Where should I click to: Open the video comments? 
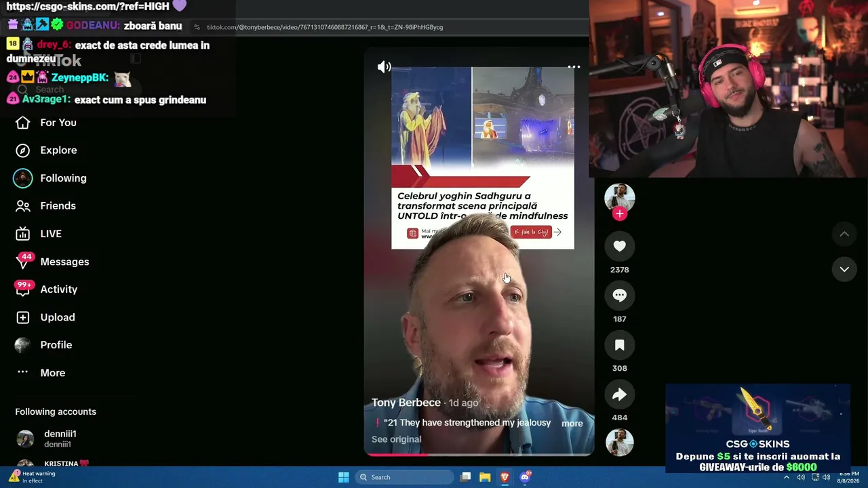(x=619, y=296)
